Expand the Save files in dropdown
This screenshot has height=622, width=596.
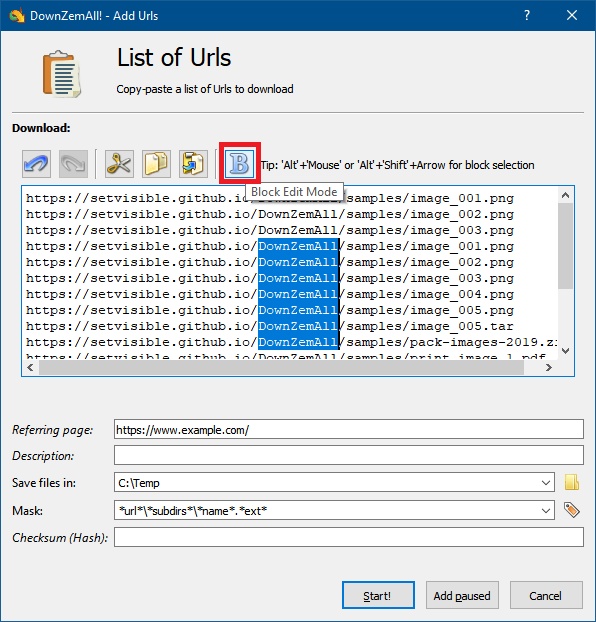tap(546, 483)
